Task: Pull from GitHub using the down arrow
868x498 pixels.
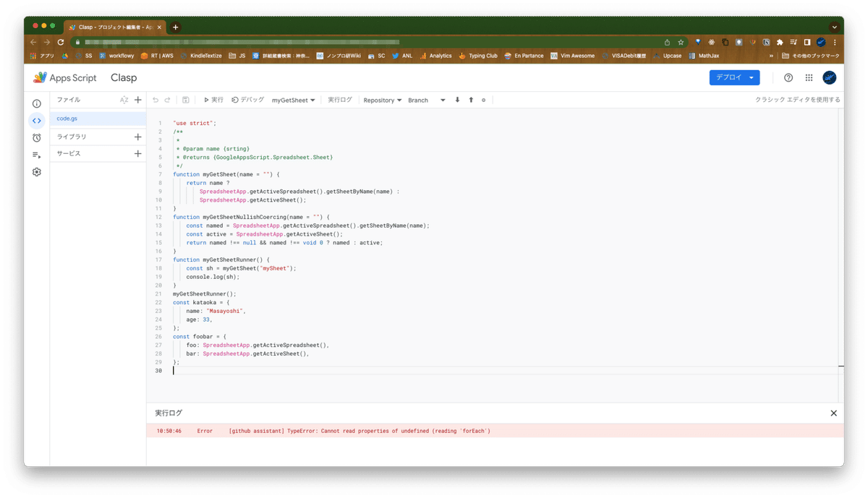Action: (457, 100)
